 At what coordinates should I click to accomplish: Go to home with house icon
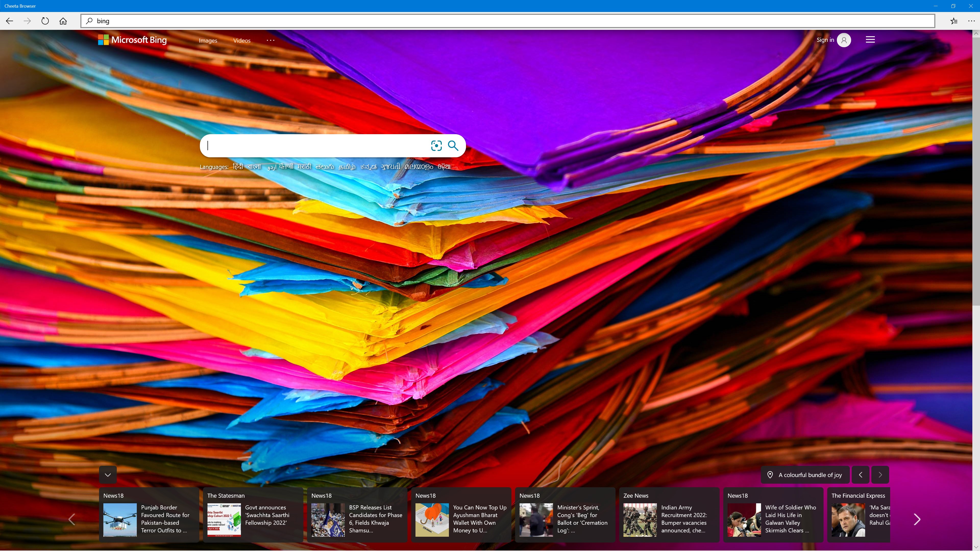click(63, 21)
